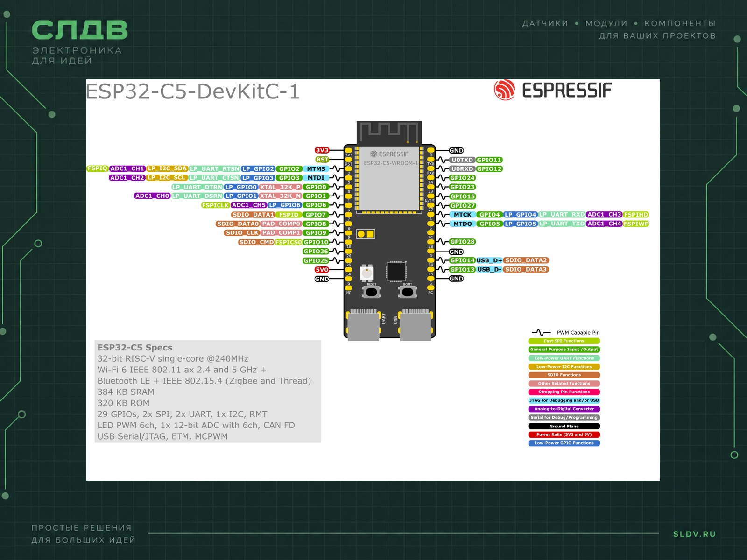Click the FSPIHD pin label
Screen dimensions: 747x560
pyautogui.click(x=636, y=215)
